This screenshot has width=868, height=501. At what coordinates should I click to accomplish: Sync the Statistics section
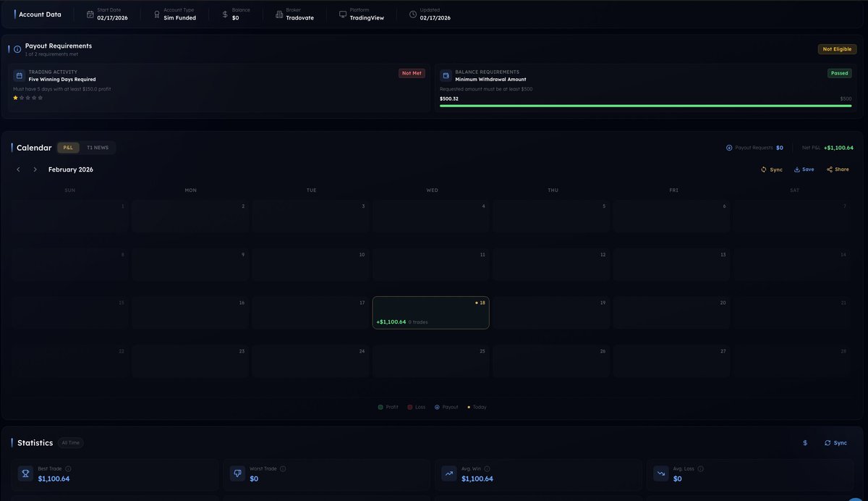[835, 443]
